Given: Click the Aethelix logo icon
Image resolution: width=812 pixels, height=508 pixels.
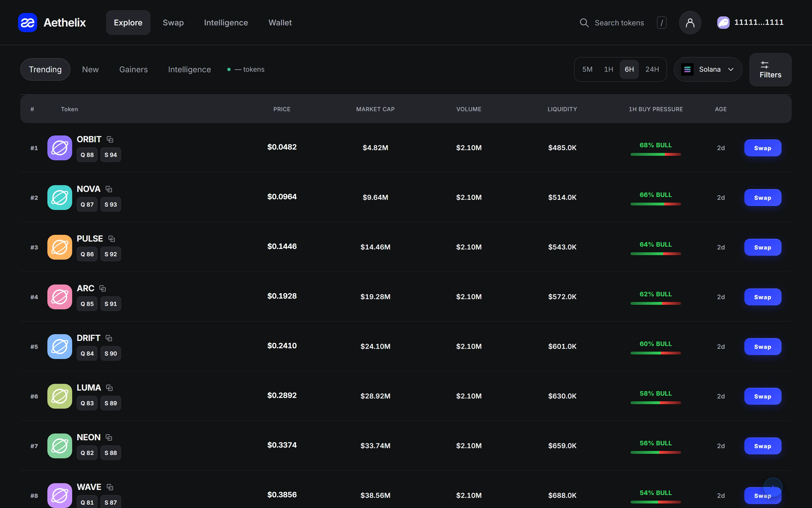Looking at the screenshot, I should tap(28, 23).
